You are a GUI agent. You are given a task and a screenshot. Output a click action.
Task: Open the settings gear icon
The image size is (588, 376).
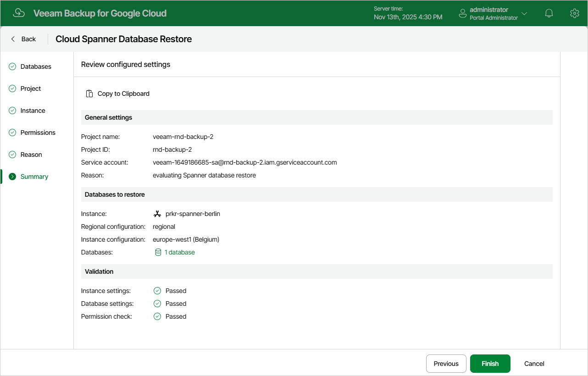[574, 13]
